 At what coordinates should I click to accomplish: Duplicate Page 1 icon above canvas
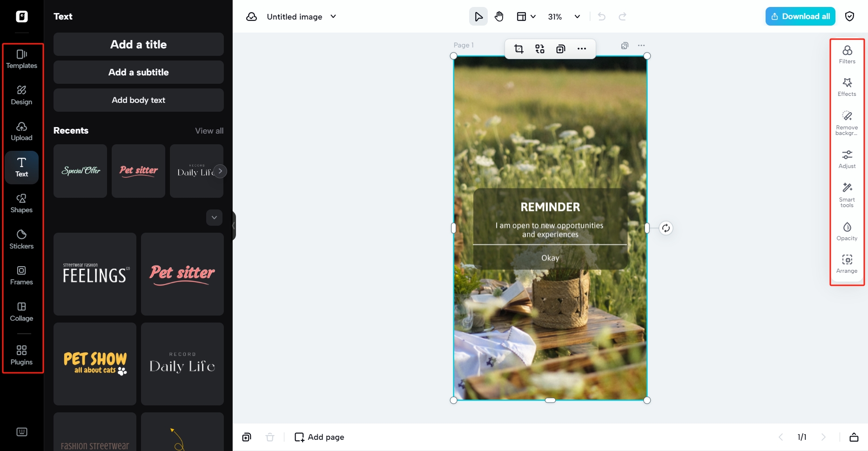click(x=625, y=46)
